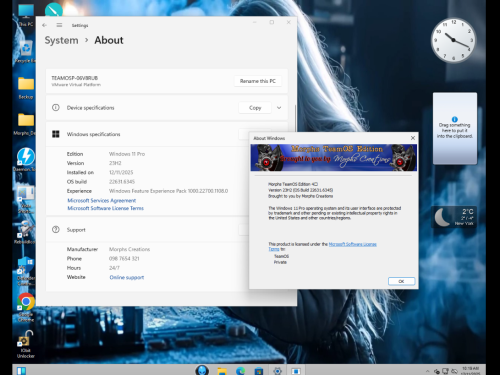Open Microsoft Services Agreement link
The image size is (500, 375).
pyautogui.click(x=102, y=200)
